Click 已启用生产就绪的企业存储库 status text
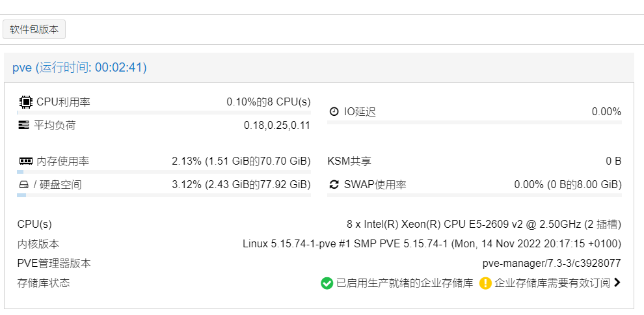This screenshot has width=644, height=315. tap(405, 283)
